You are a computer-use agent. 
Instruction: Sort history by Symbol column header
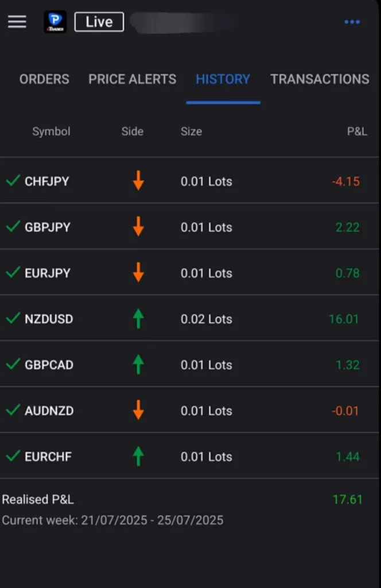pyautogui.click(x=51, y=131)
